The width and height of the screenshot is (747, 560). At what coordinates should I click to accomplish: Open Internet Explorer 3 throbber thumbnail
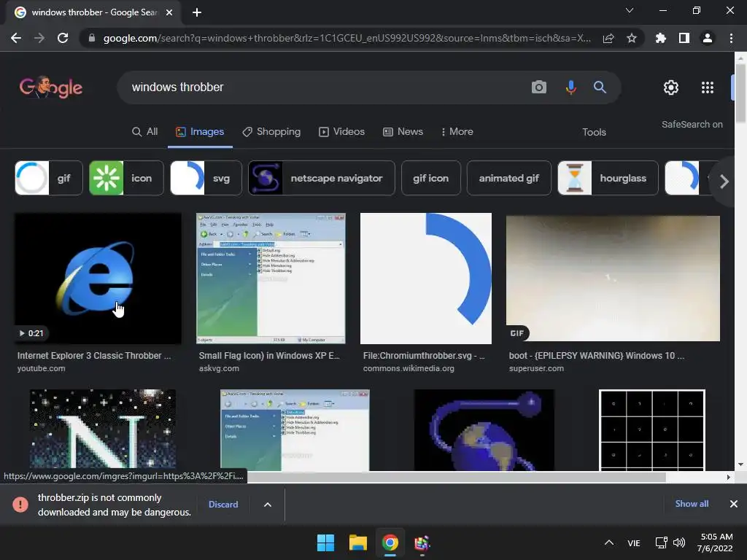(98, 278)
